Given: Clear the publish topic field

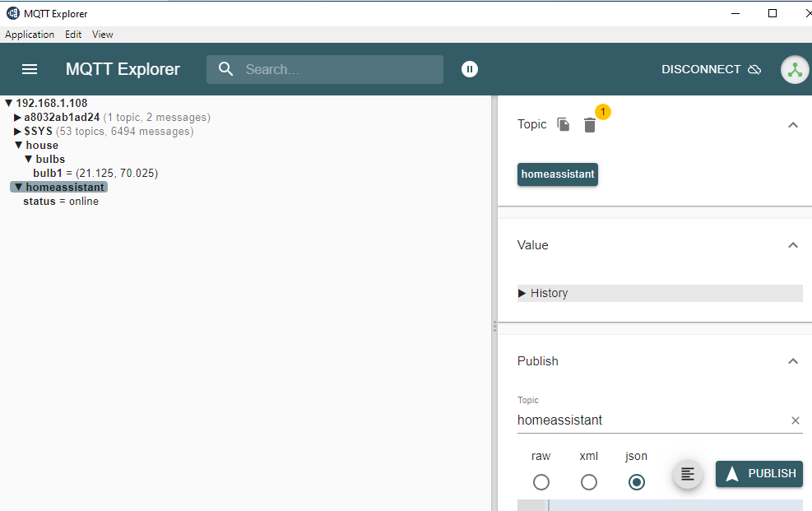Looking at the screenshot, I should [x=796, y=420].
